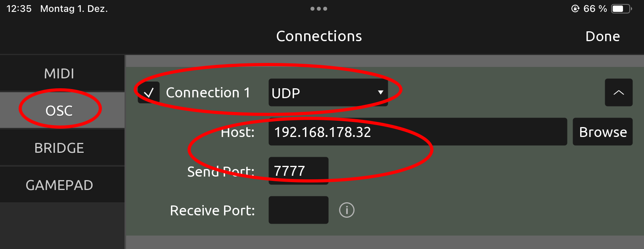Open the Receive Port info icon
The height and width of the screenshot is (249, 644).
[347, 210]
